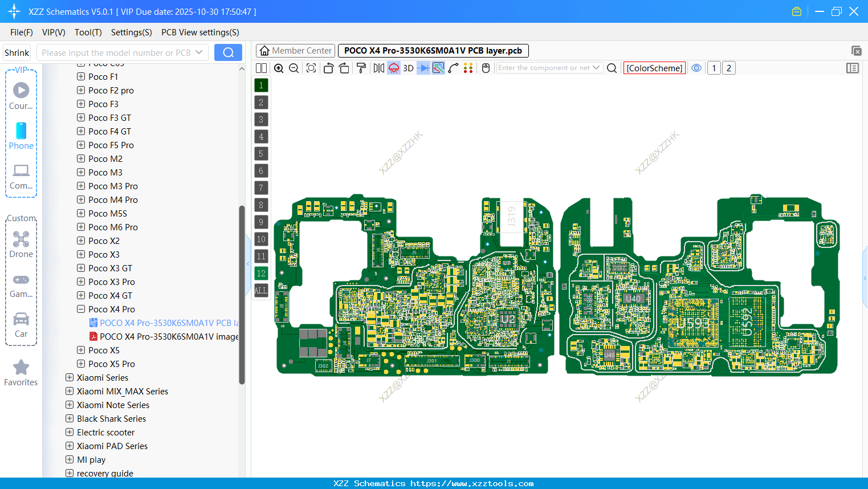Open the xzztools.com link in status bar

[472, 483]
